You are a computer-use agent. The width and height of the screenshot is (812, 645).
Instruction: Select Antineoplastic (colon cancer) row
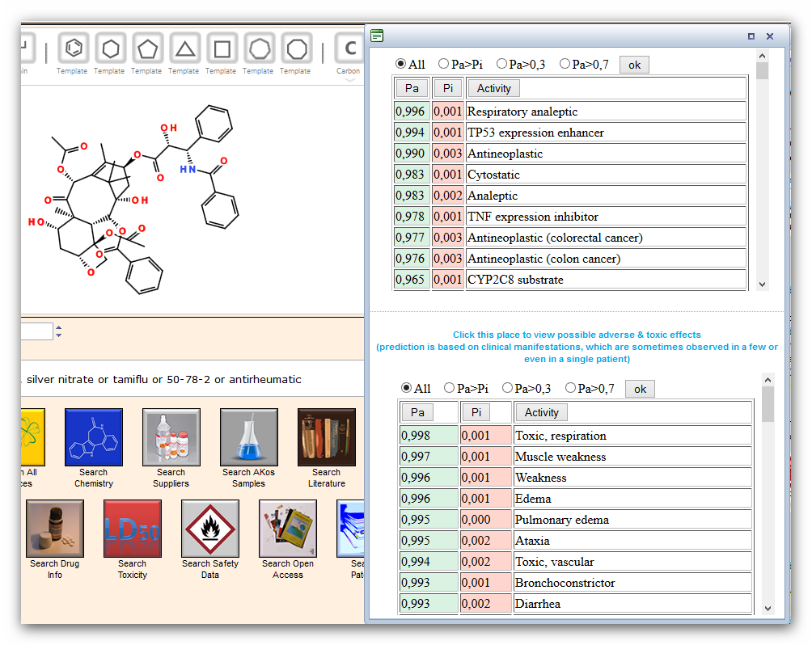click(569, 259)
